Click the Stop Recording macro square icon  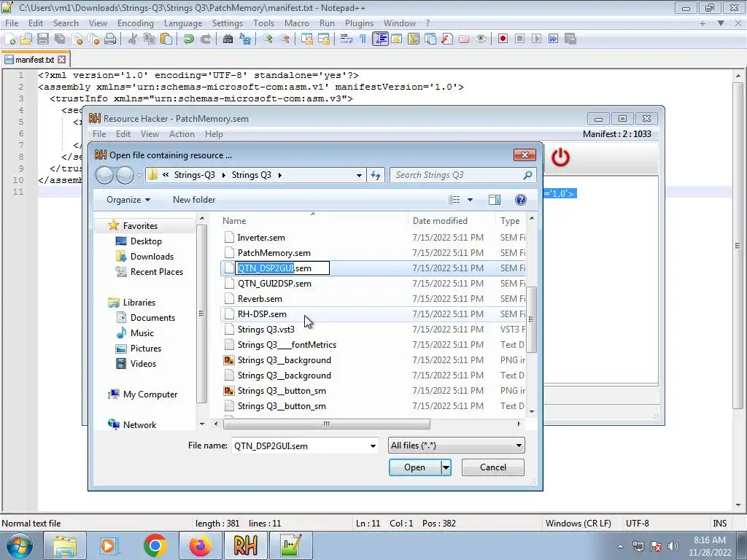click(519, 39)
